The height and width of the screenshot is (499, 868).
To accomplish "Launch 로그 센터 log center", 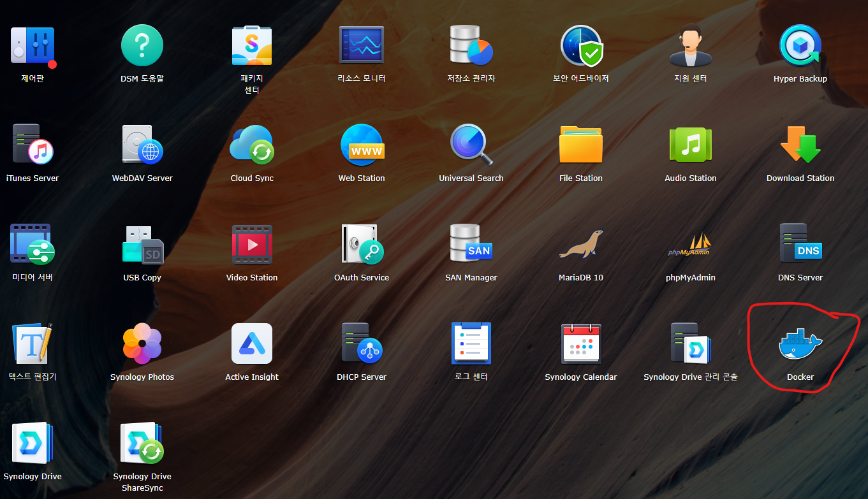I will 471,344.
